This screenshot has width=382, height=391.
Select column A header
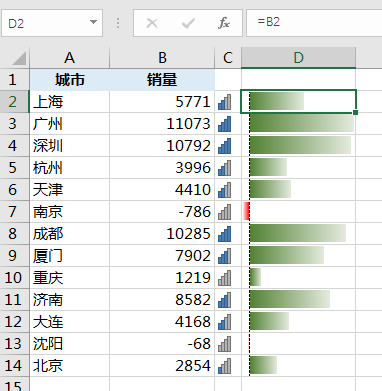pos(69,58)
